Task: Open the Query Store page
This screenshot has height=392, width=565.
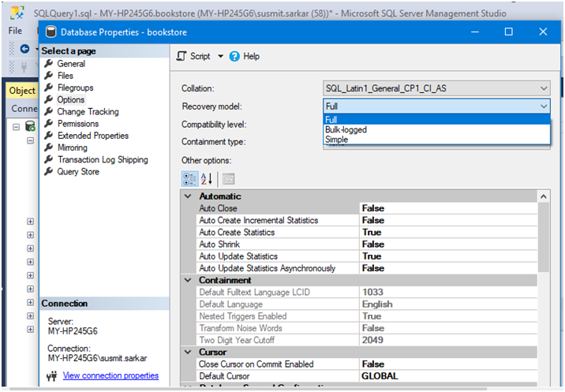Action: click(x=78, y=171)
